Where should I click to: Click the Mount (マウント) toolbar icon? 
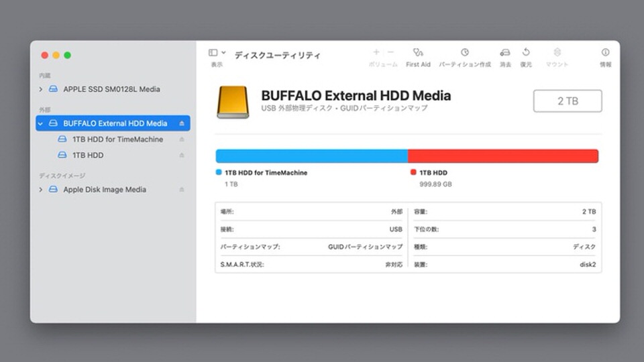point(557,52)
